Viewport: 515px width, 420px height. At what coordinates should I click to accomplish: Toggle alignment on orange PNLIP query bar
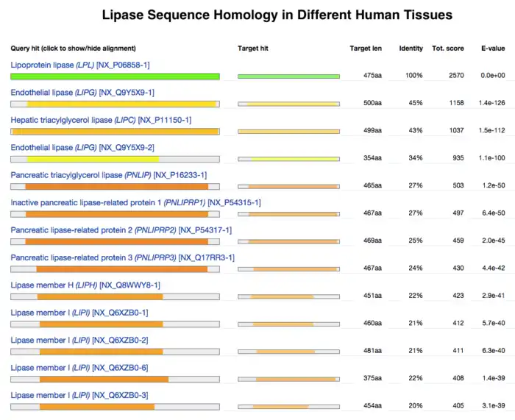116,187
